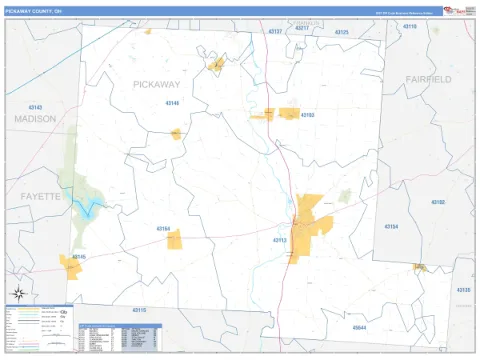Click ZIP code label 43115
Viewport: 480px width, 360px height.
[139, 310]
